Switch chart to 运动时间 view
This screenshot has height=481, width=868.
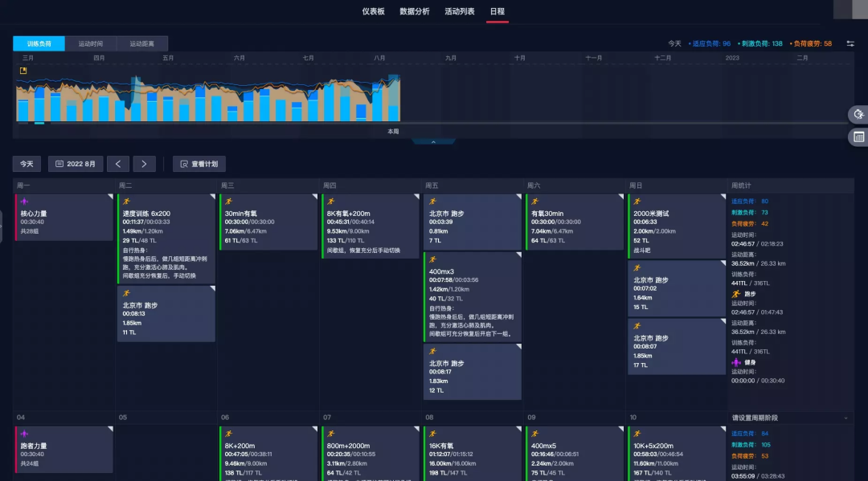click(x=90, y=43)
